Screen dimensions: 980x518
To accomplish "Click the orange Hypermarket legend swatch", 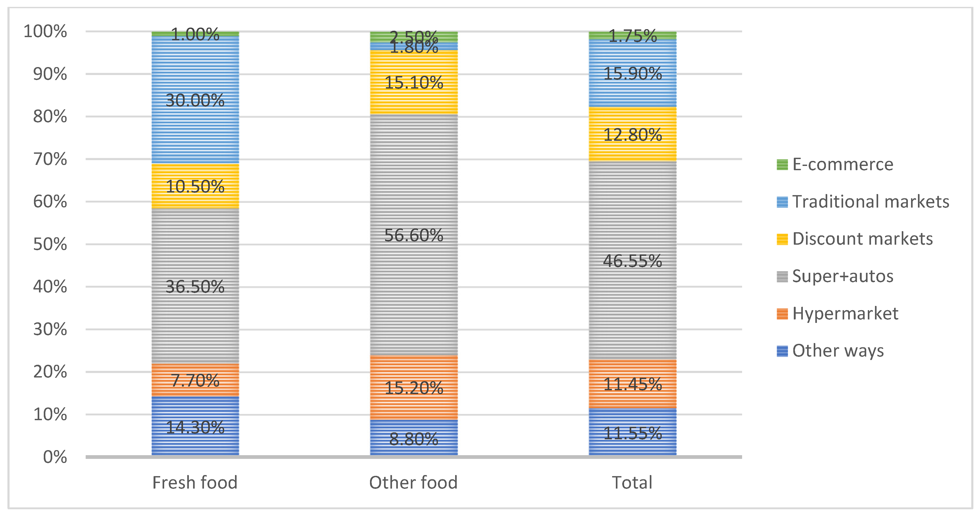I will tap(782, 314).
